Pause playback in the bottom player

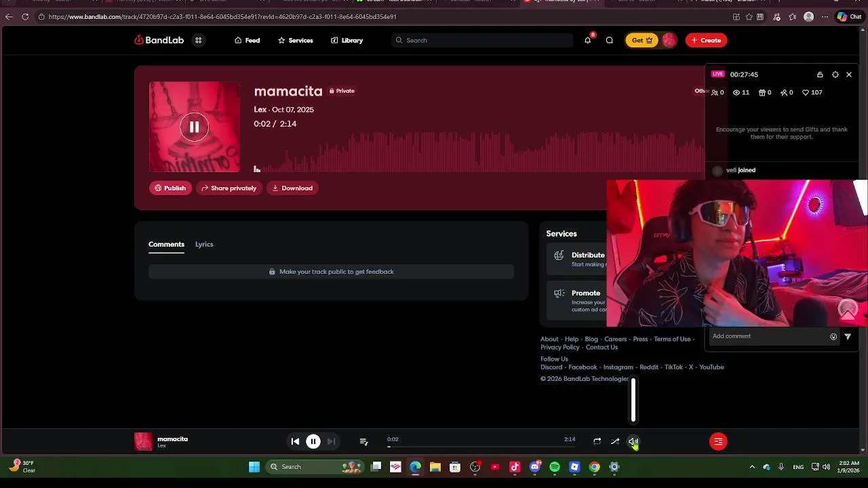point(313,441)
